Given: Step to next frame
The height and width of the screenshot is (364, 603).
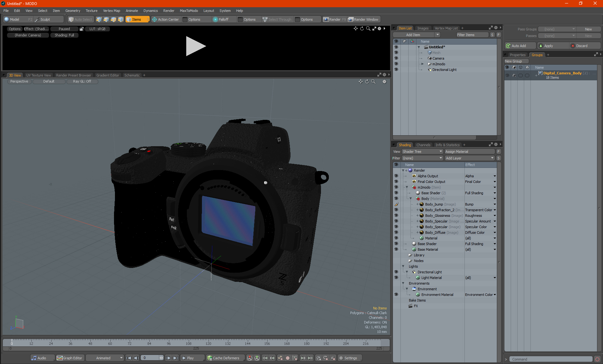Looking at the screenshot, I should click(168, 358).
